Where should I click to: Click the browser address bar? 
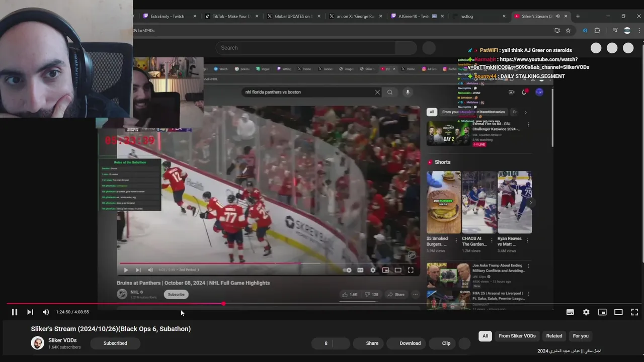(x=342, y=30)
